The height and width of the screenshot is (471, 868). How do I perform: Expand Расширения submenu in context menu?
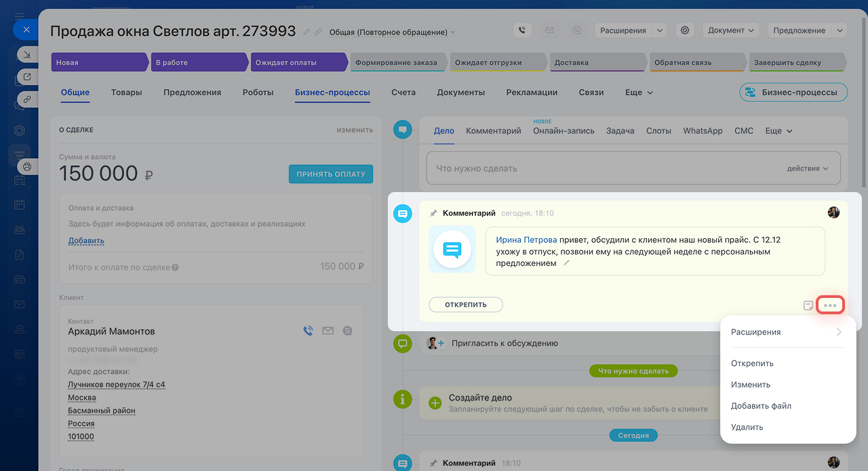(x=788, y=333)
